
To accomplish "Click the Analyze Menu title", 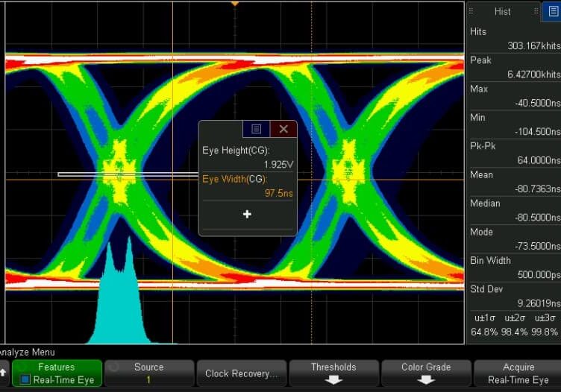I will pyautogui.click(x=28, y=353).
